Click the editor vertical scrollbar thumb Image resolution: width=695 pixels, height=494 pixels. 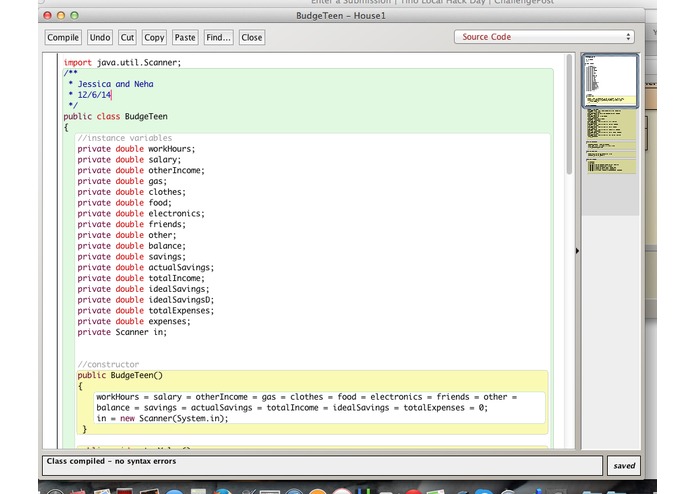[569, 115]
